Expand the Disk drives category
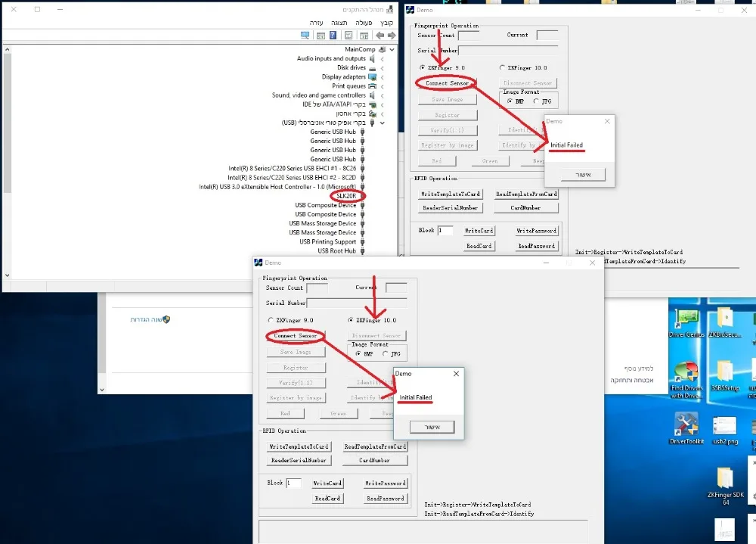 tap(383, 68)
